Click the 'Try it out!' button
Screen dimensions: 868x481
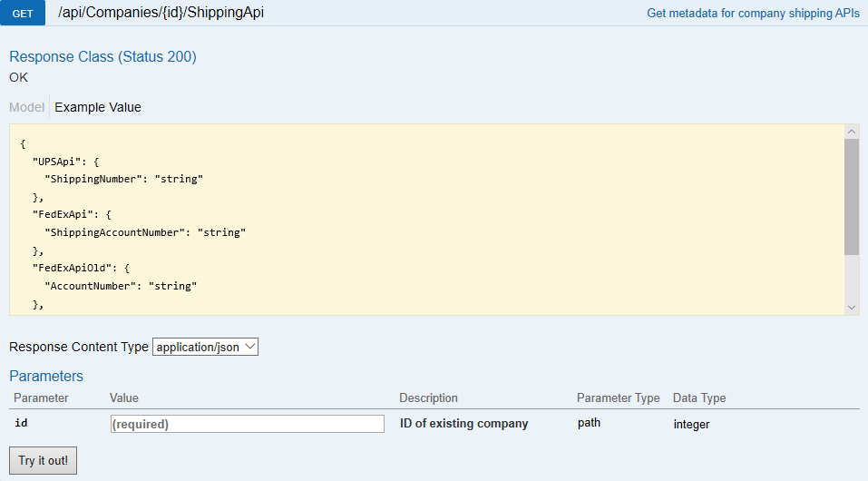[44, 460]
